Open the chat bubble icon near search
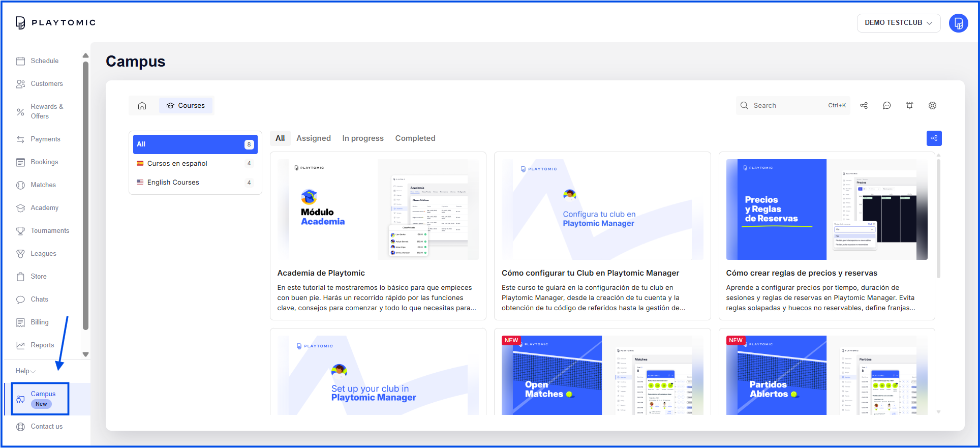 pyautogui.click(x=886, y=106)
